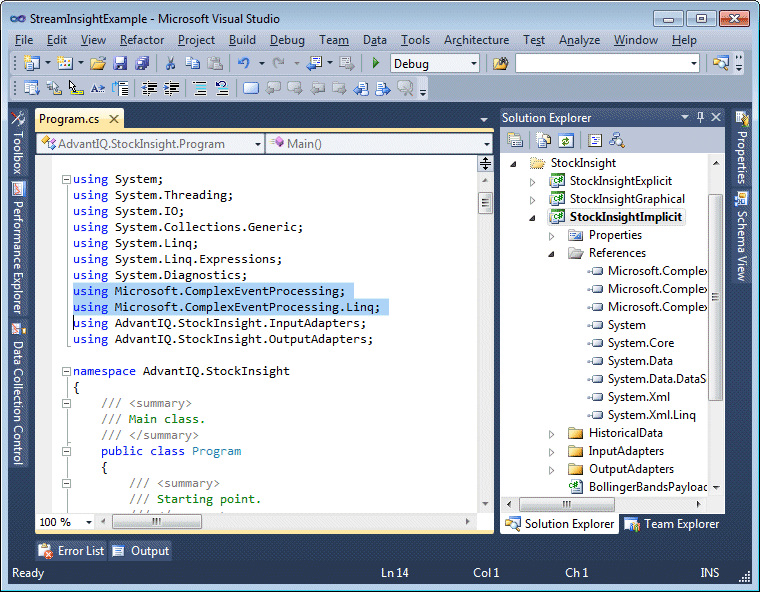760x592 pixels.
Task: Open the Error List panel button
Action: pos(71,551)
